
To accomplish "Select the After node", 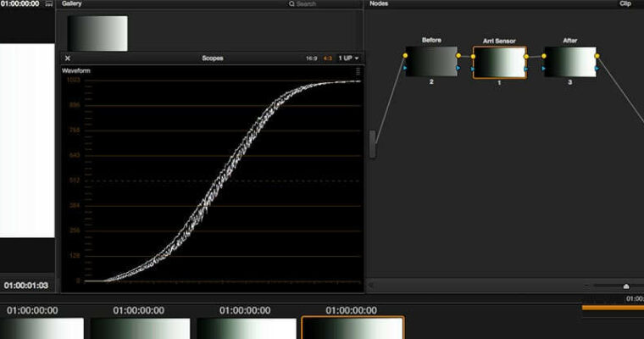I will point(570,62).
